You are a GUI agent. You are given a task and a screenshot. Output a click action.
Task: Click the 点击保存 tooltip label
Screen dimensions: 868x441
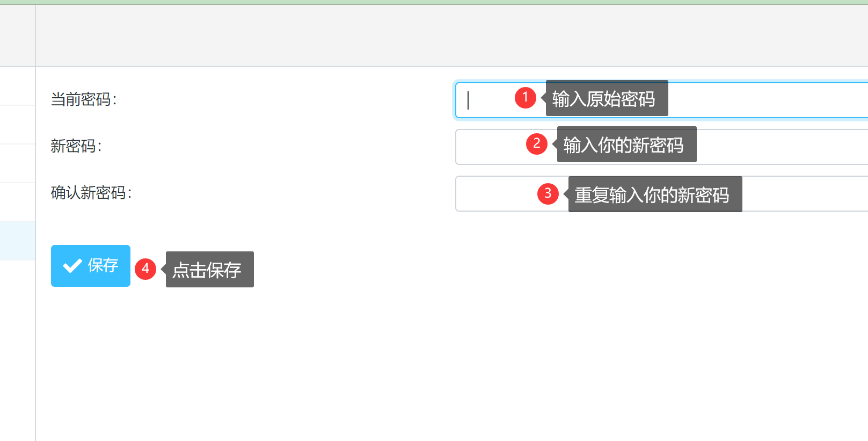pos(209,270)
